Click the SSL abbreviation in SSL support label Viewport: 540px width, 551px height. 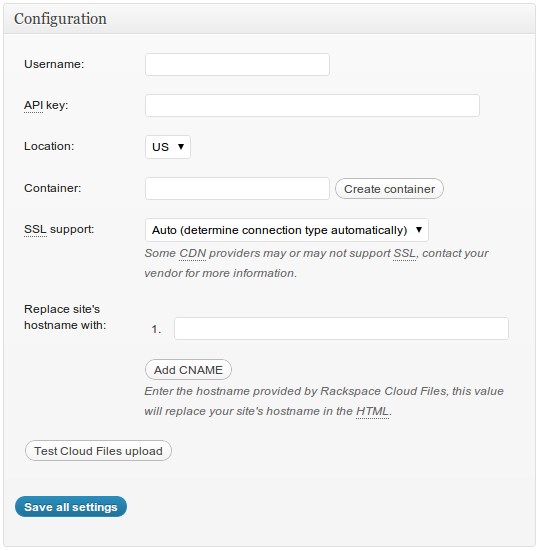tap(35, 229)
